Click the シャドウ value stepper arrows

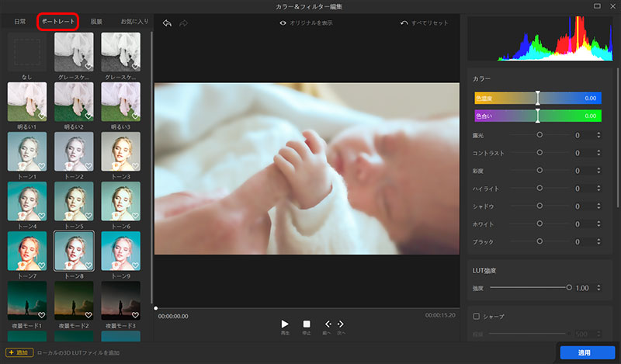[x=598, y=206]
